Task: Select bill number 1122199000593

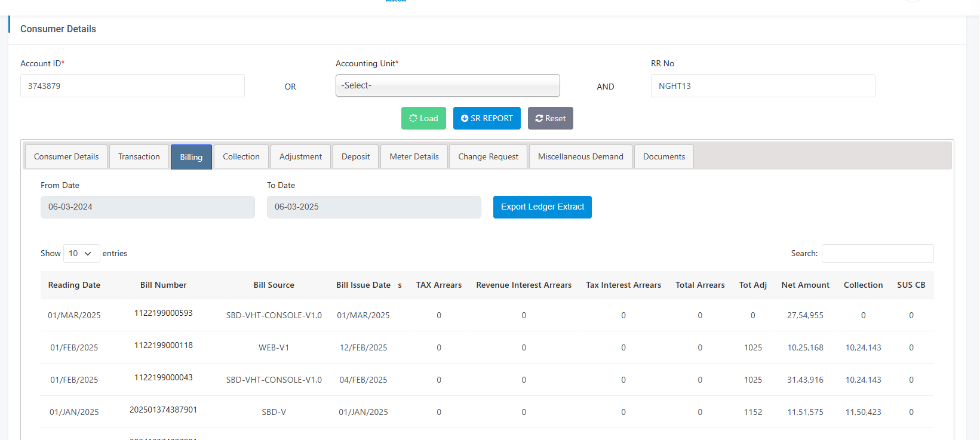Action: [x=163, y=313]
